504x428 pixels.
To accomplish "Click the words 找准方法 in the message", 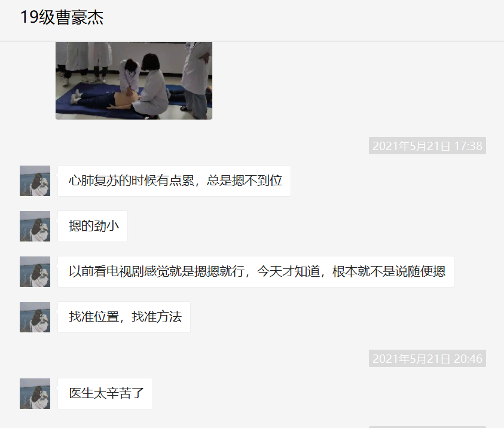I will [157, 317].
